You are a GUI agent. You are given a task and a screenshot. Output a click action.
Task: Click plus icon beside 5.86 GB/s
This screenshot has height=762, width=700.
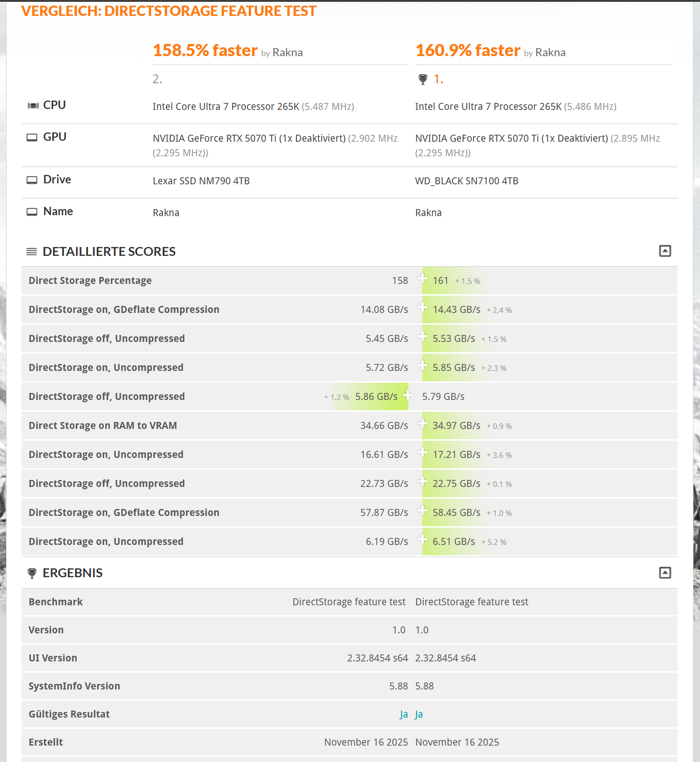[x=408, y=395]
